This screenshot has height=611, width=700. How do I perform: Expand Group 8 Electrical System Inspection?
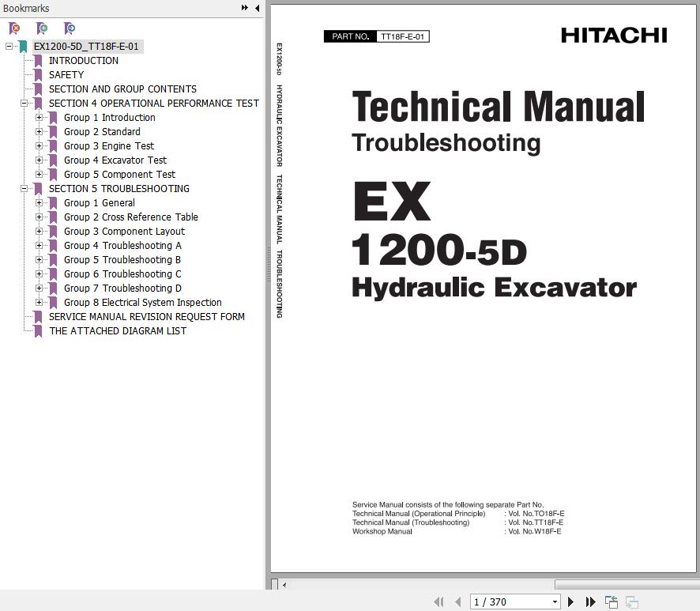[x=39, y=303]
